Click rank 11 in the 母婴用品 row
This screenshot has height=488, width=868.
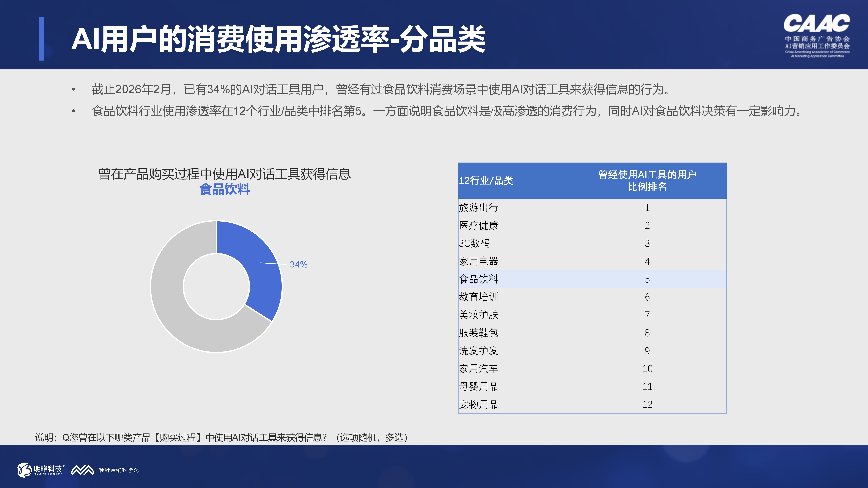(647, 386)
